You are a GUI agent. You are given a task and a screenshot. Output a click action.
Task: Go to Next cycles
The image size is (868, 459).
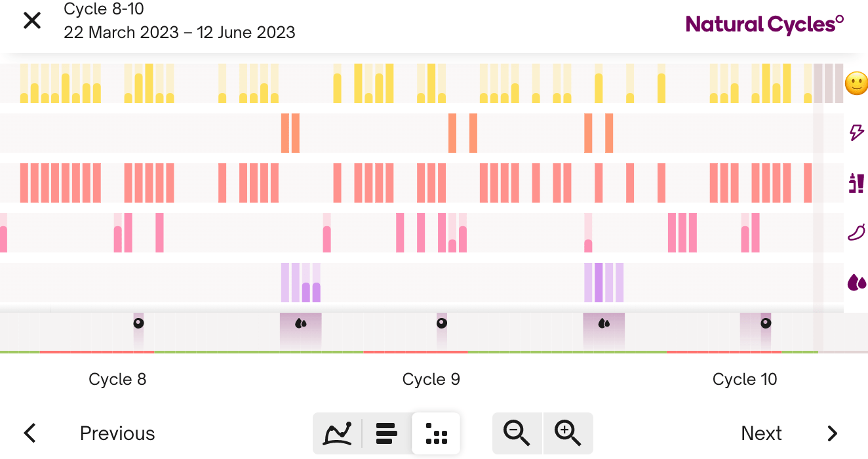pyautogui.click(x=761, y=433)
